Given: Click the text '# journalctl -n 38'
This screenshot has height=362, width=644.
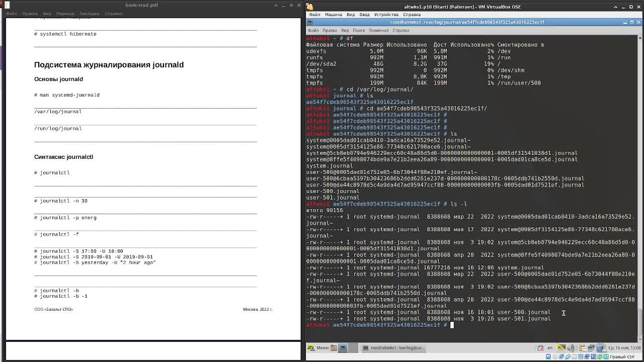Looking at the screenshot, I should (x=61, y=201).
